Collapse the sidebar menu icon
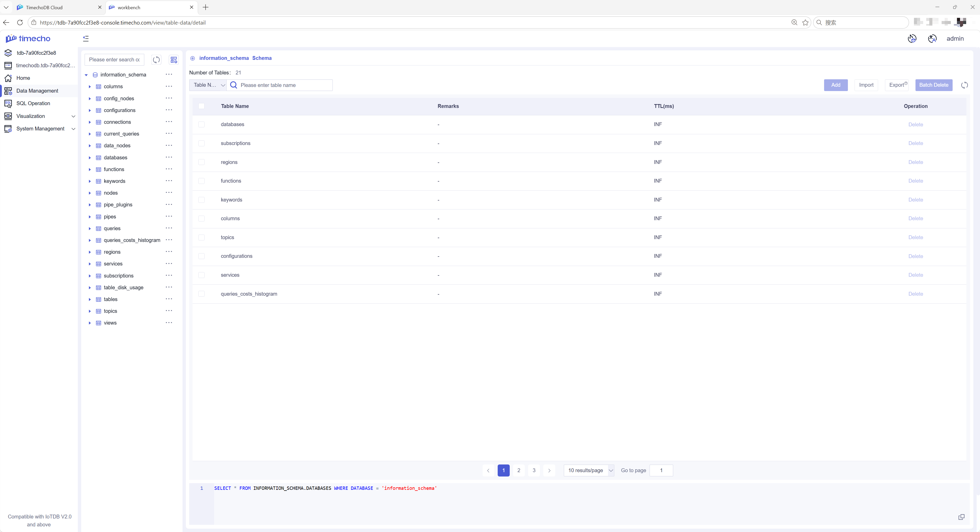The image size is (980, 532). pos(86,38)
